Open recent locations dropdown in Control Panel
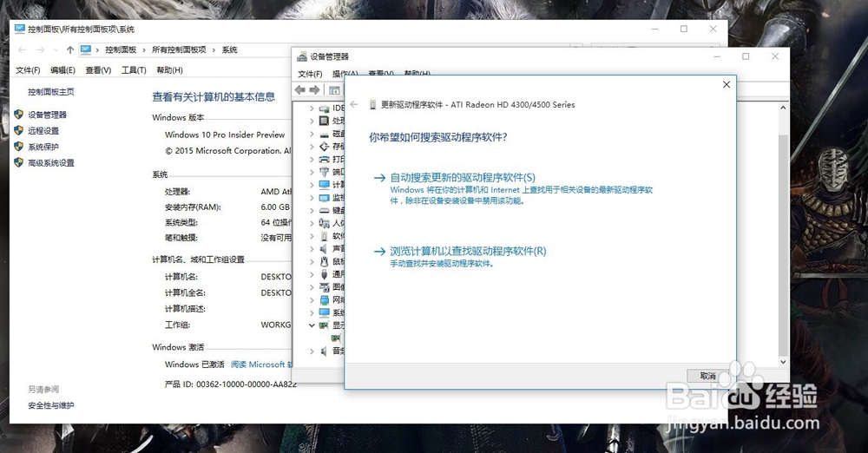Screen dimensions: 868x453 56,49
